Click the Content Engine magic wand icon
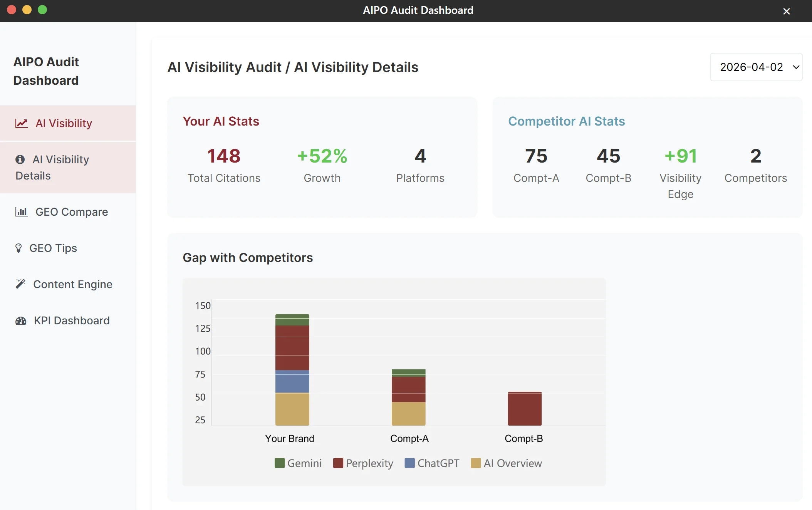The height and width of the screenshot is (510, 812). pyautogui.click(x=20, y=284)
